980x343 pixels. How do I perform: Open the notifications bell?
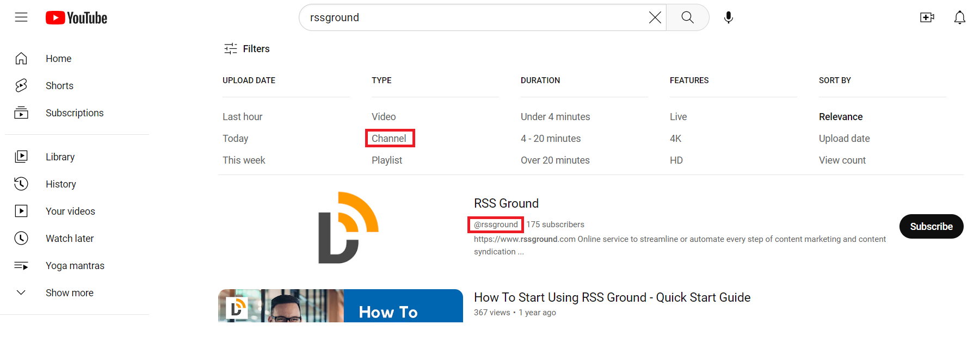pyautogui.click(x=960, y=17)
